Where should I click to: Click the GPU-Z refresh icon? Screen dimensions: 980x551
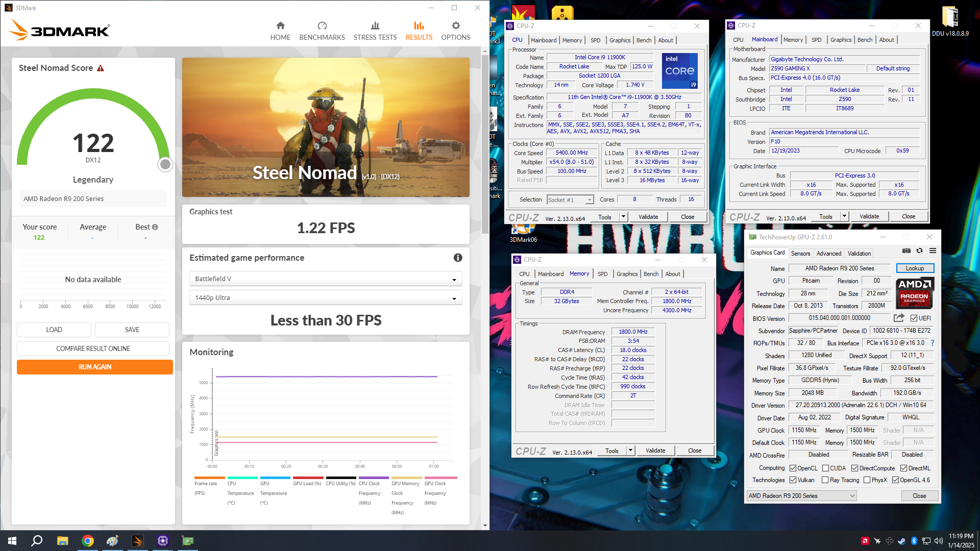pyautogui.click(x=919, y=251)
